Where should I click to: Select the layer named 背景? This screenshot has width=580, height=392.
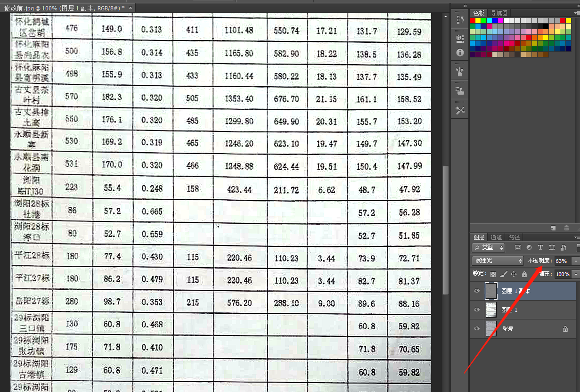[507, 329]
